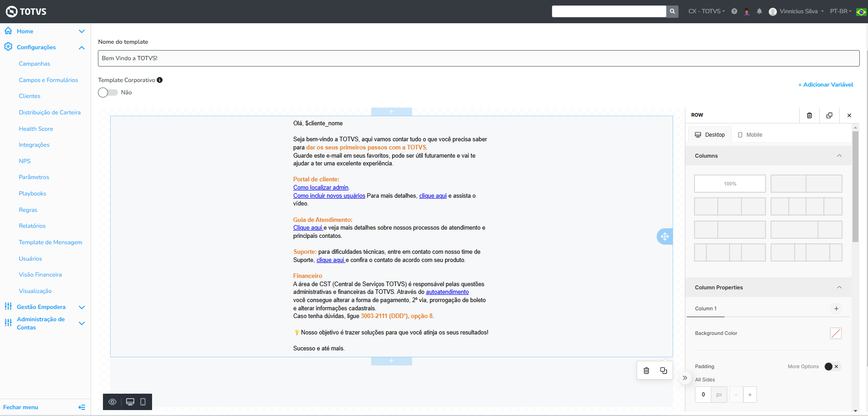Click the Fechar menu collapse icon
This screenshot has width=868, height=416.
click(x=82, y=407)
